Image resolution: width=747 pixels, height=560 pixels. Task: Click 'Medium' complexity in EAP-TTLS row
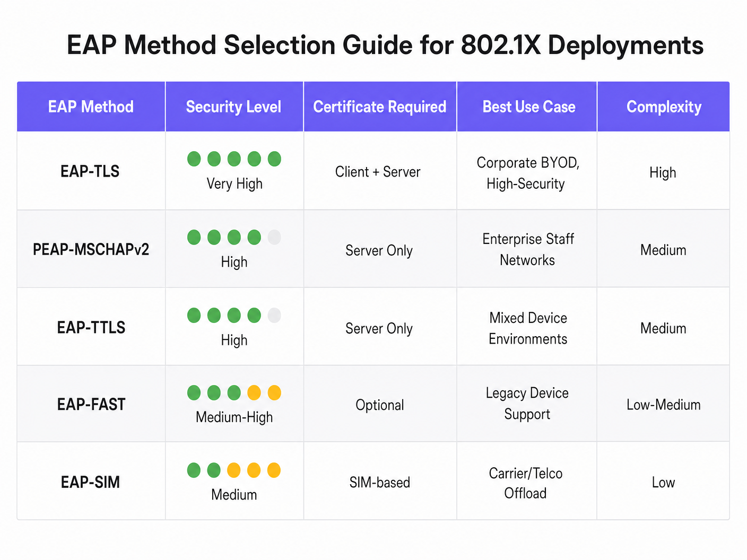point(663,328)
